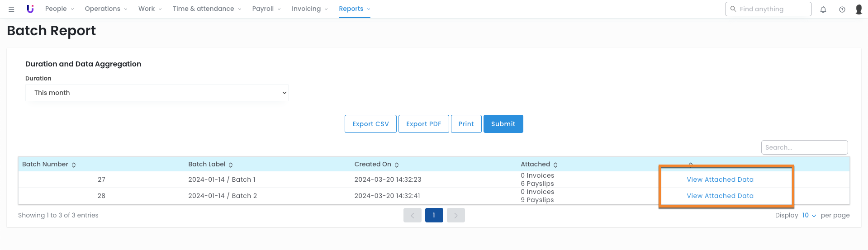Open the hamburger sidebar menu
This screenshot has width=868, height=250.
click(x=11, y=9)
